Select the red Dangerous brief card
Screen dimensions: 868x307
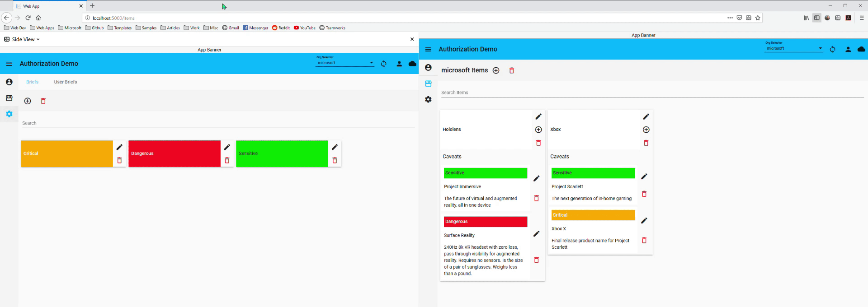[175, 153]
